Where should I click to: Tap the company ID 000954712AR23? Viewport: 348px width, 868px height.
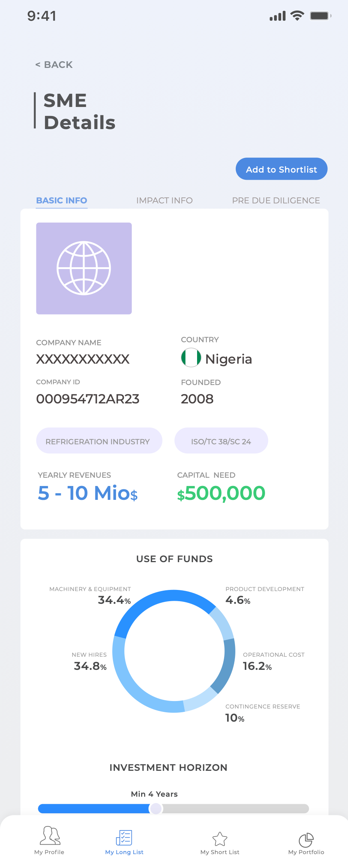coord(88,399)
